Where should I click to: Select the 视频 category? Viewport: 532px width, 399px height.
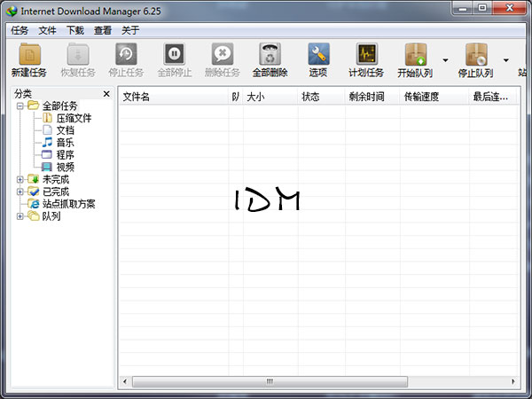coord(65,167)
